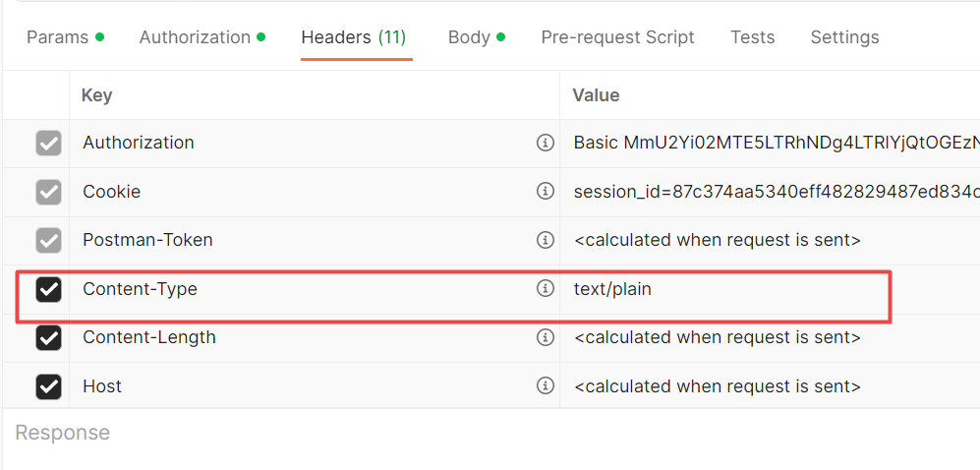
Task: Toggle the Postman-Token header checkbox
Action: (x=48, y=240)
